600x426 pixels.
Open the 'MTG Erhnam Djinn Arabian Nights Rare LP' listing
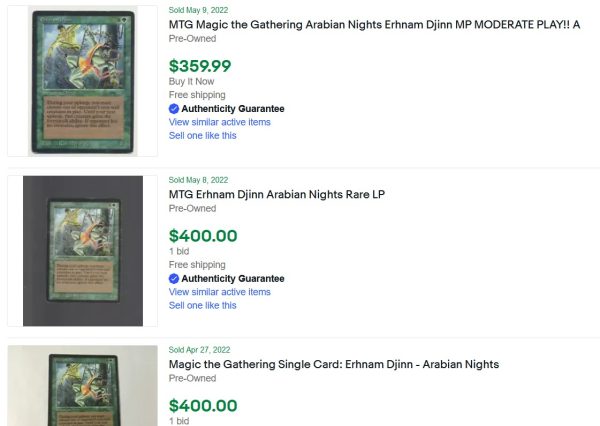276,194
